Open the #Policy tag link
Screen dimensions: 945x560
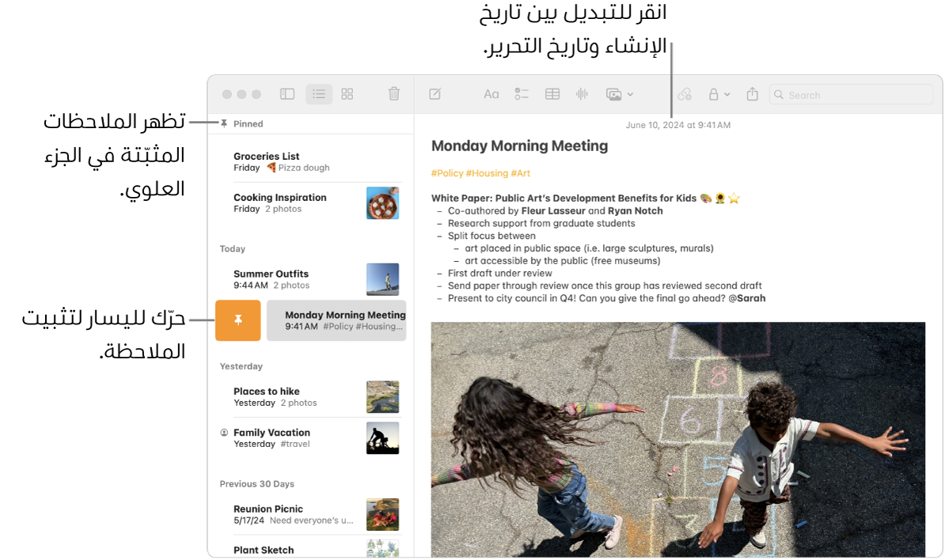coord(446,173)
